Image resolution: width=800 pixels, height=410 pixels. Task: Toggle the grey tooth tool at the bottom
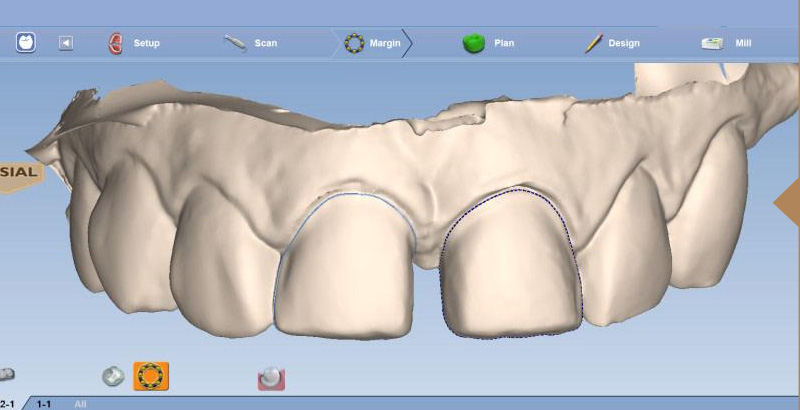point(113,377)
